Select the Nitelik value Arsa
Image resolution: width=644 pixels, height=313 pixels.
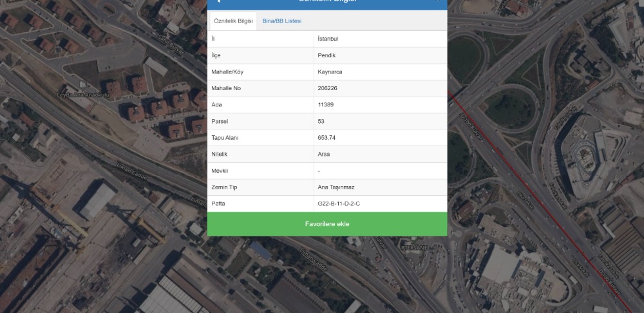[324, 154]
